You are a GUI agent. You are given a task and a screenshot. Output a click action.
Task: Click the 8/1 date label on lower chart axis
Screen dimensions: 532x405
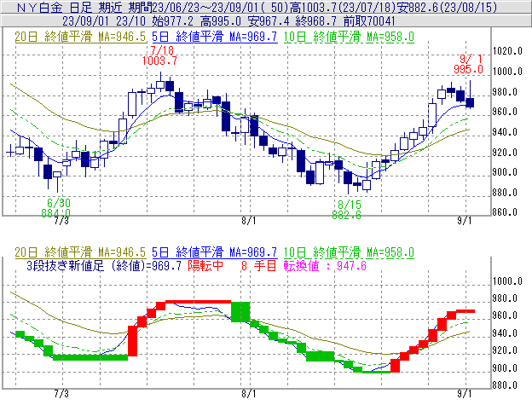(x=249, y=394)
